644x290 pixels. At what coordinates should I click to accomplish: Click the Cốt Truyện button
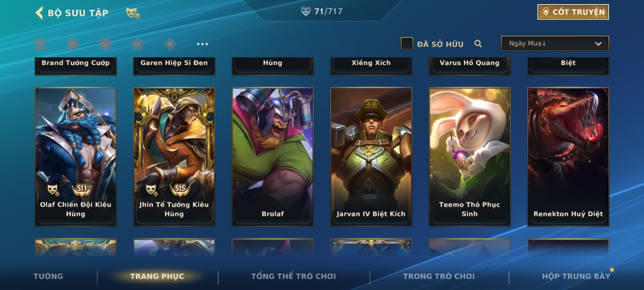pos(573,12)
